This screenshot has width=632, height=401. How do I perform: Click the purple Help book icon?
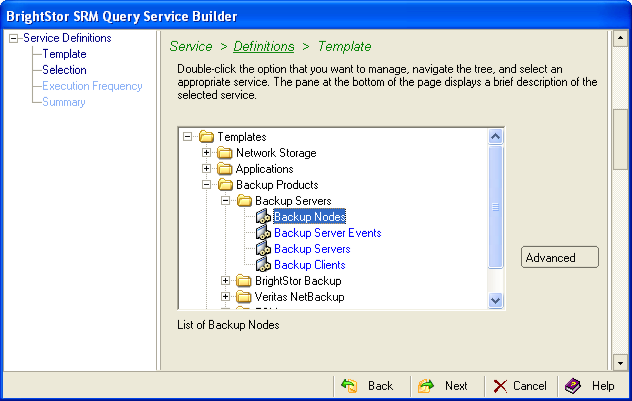[573, 386]
